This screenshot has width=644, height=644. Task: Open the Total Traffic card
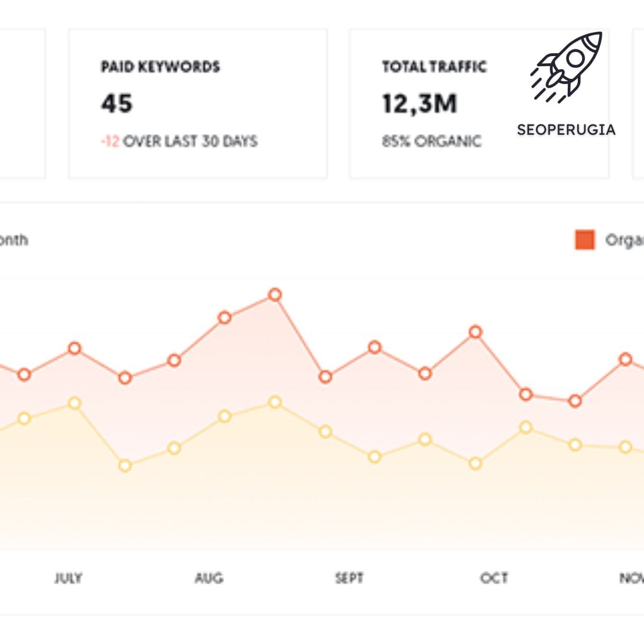point(479,104)
